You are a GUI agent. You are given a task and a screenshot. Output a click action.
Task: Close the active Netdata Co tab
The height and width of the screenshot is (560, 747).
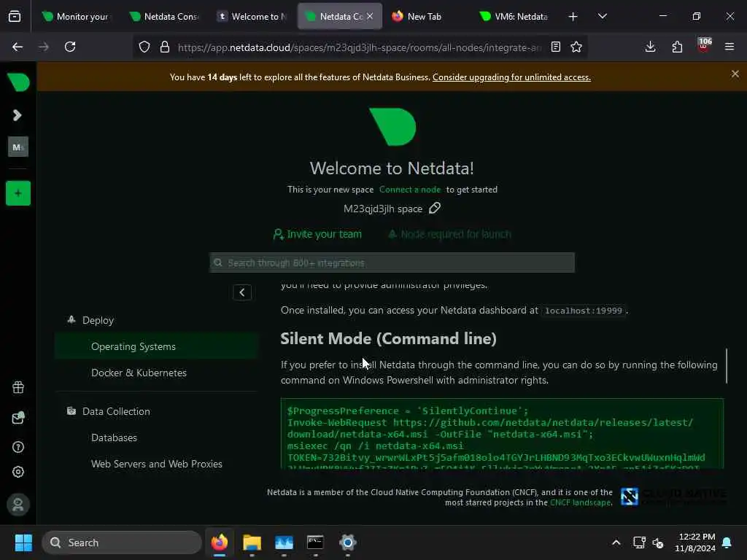tap(370, 16)
